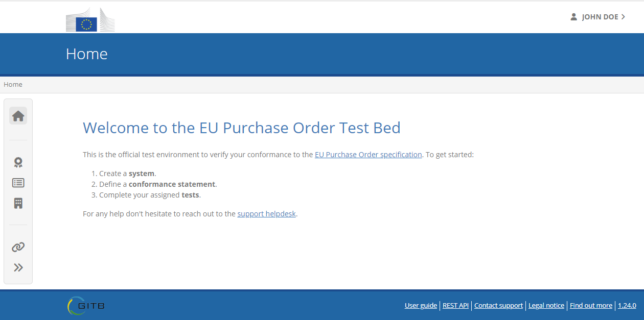Click Contact support in the footer

click(x=498, y=305)
